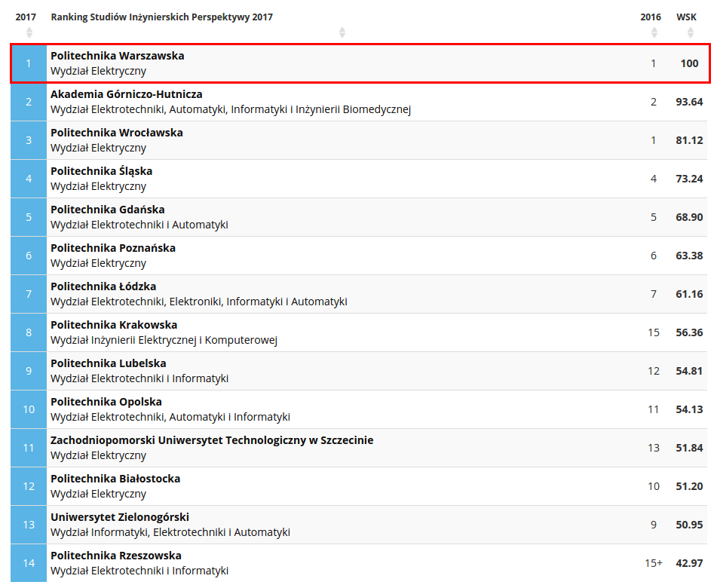The image size is (717, 588).
Task: Click the WSK score 50.95
Action: click(689, 524)
